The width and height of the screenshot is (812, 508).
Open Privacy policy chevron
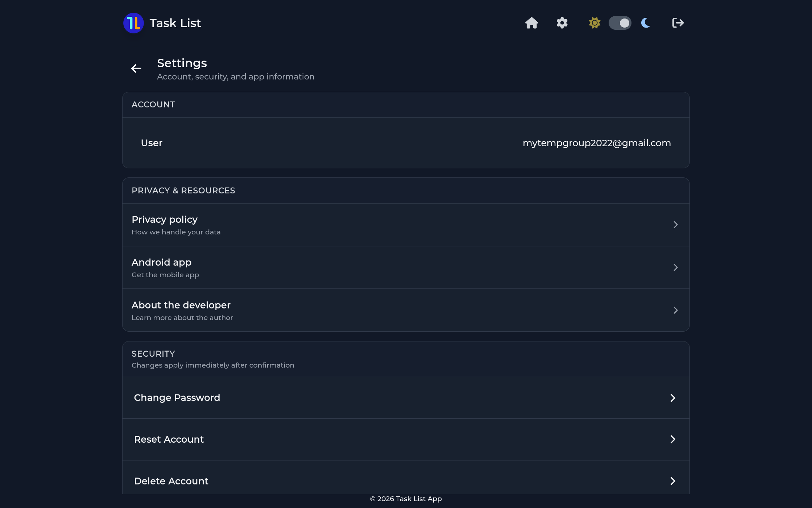point(675,225)
